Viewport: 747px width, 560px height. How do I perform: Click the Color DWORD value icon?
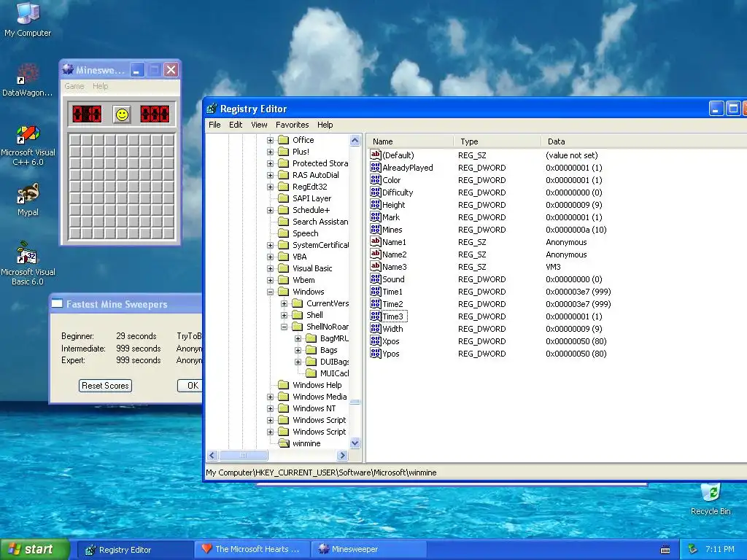[376, 179]
